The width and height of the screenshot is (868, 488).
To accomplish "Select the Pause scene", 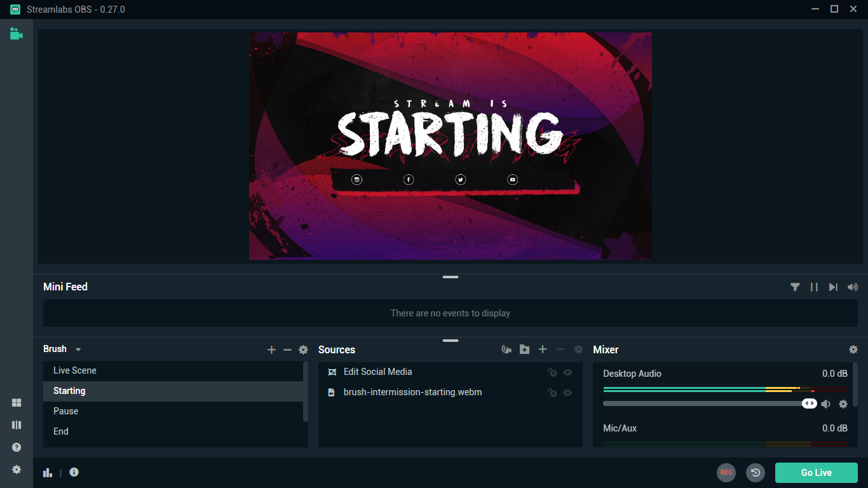I will tap(173, 411).
